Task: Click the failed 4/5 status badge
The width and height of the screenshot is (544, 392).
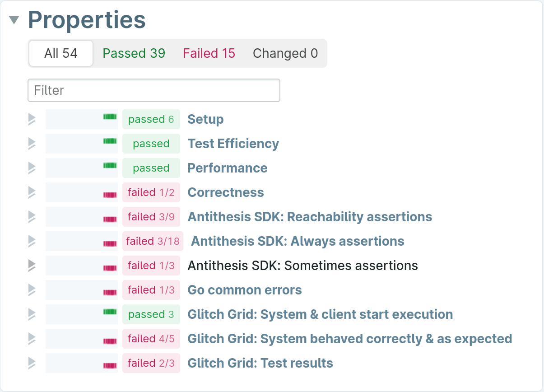Action: (151, 339)
